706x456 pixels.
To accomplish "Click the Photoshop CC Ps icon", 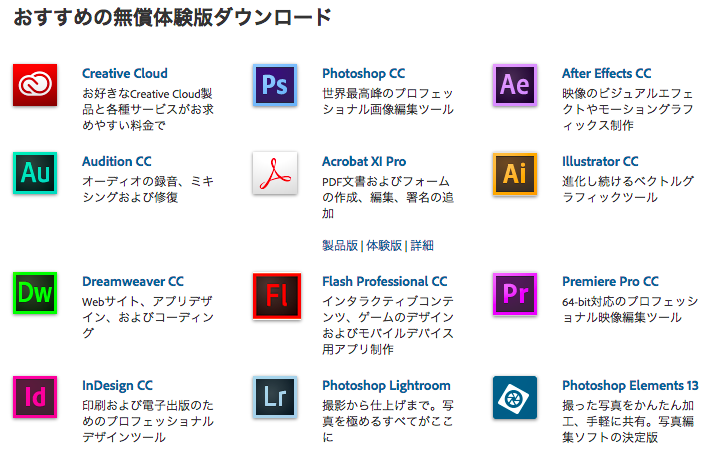I will coord(275,85).
